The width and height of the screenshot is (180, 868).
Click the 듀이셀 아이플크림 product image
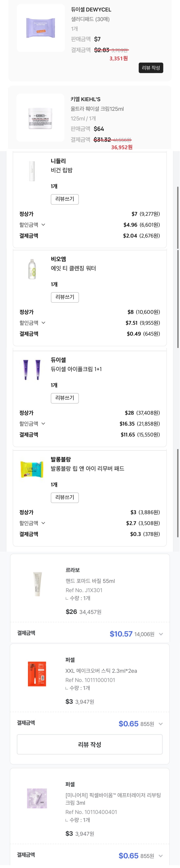32,369
